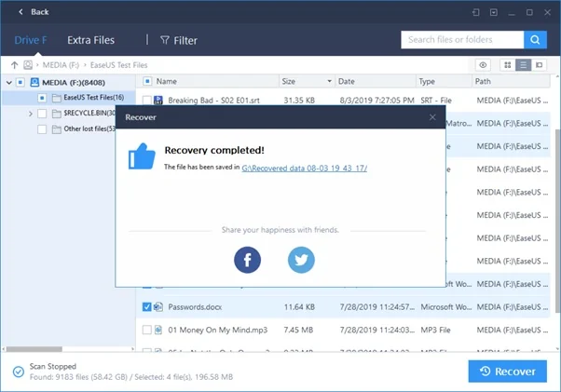Click the search magnifier button
This screenshot has height=392, width=561.
(534, 40)
